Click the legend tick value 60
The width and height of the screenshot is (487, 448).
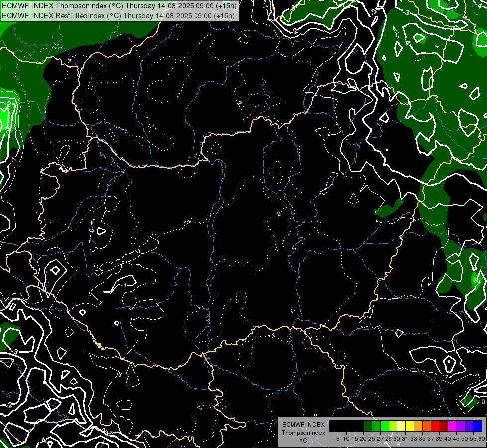[x=482, y=439]
